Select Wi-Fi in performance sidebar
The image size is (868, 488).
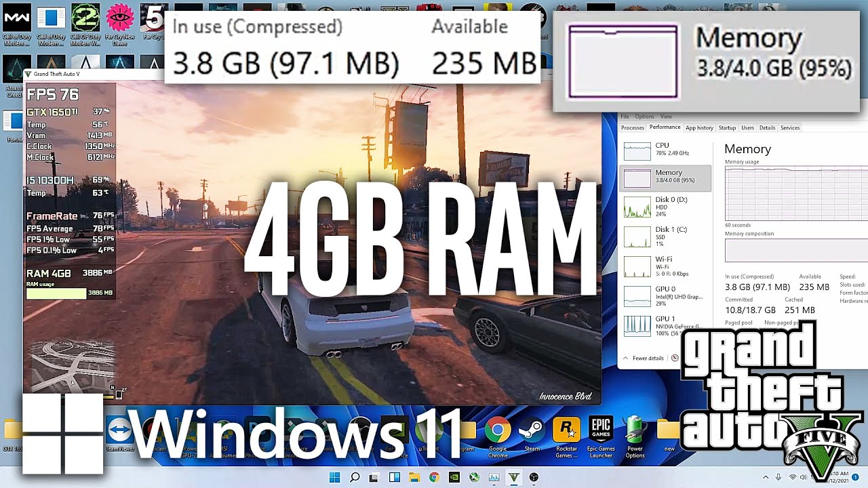coord(665,266)
